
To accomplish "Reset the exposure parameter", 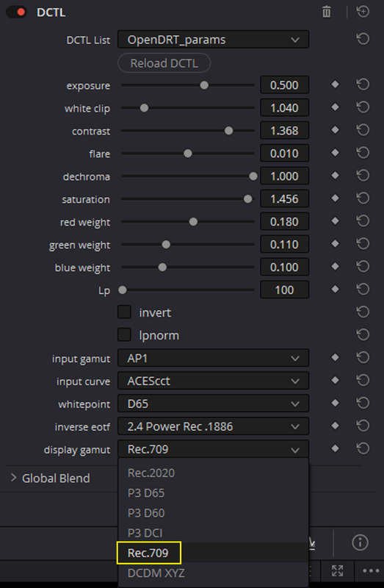I will (363, 85).
